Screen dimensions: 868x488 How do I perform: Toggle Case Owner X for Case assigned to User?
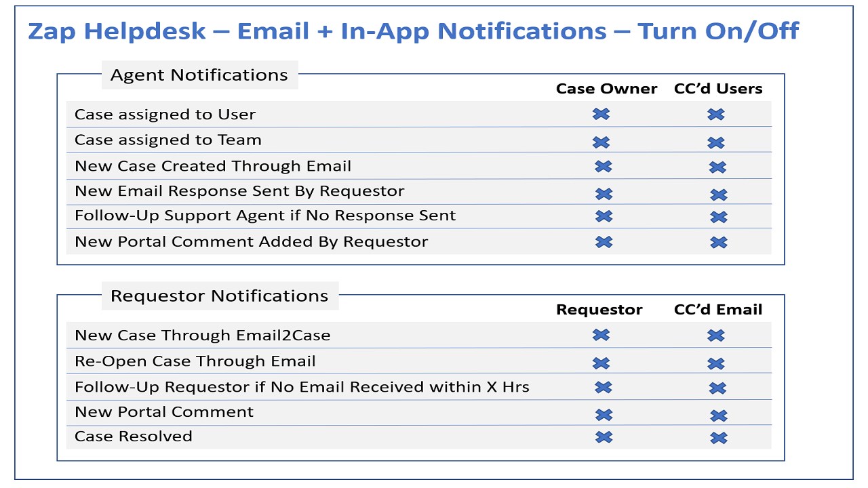(x=601, y=114)
